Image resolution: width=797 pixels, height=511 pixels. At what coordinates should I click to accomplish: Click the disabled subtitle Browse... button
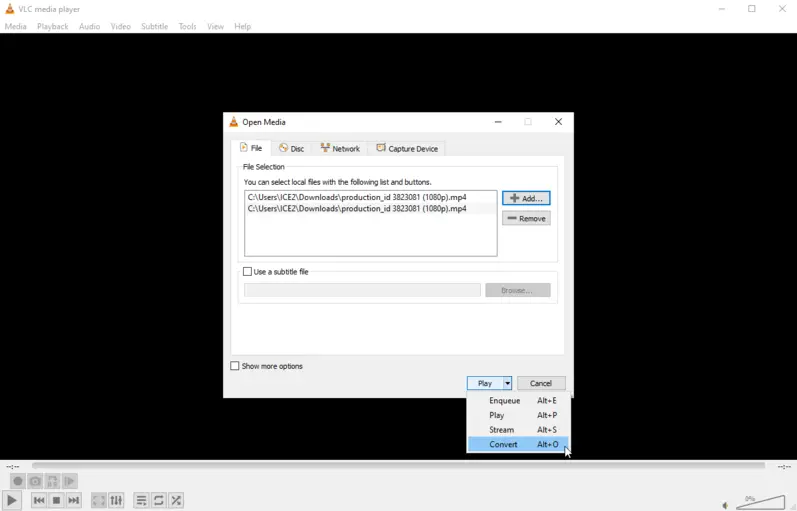pyautogui.click(x=517, y=290)
